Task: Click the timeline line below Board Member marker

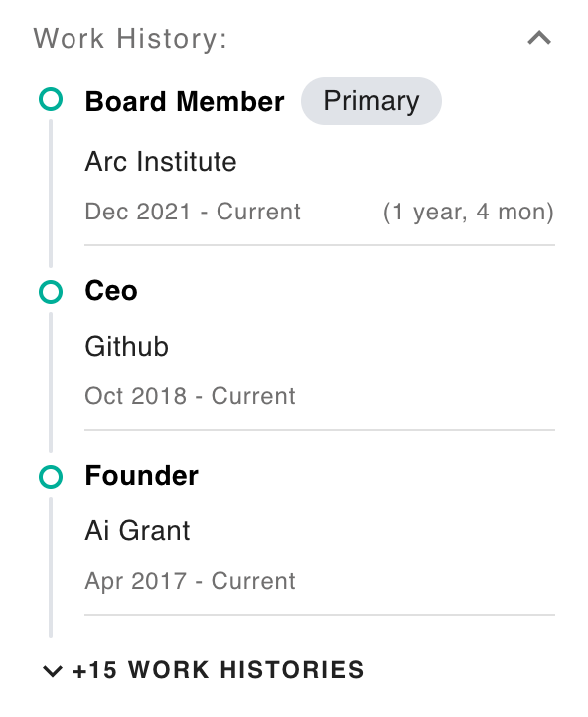Action: (x=51, y=194)
